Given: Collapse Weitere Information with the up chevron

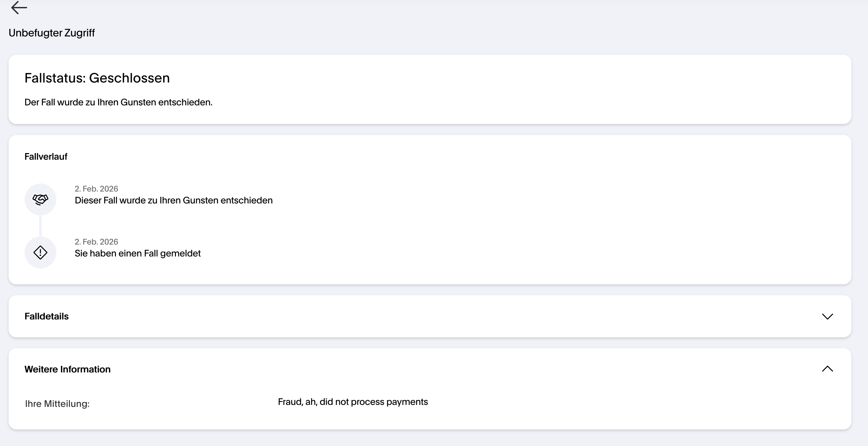Looking at the screenshot, I should pyautogui.click(x=827, y=369).
